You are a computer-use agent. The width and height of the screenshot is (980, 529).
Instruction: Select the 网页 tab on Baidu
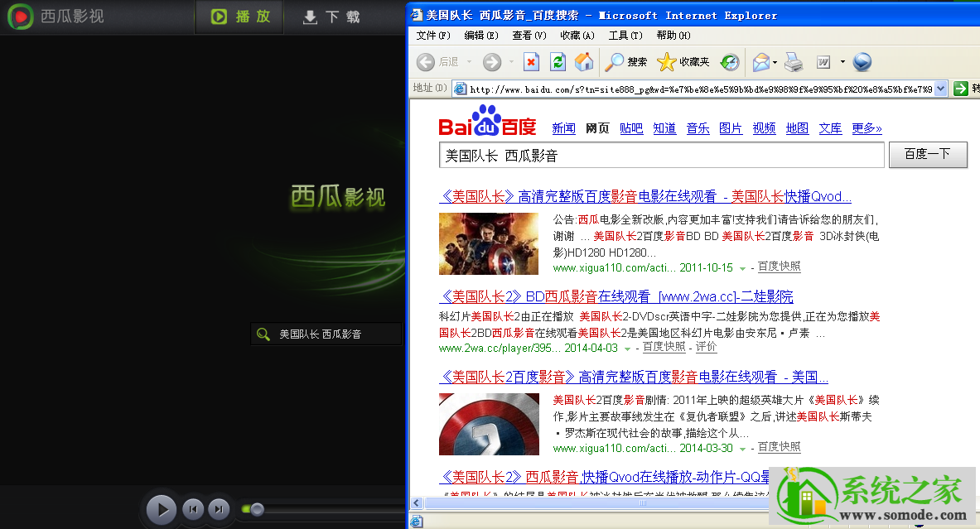click(597, 128)
